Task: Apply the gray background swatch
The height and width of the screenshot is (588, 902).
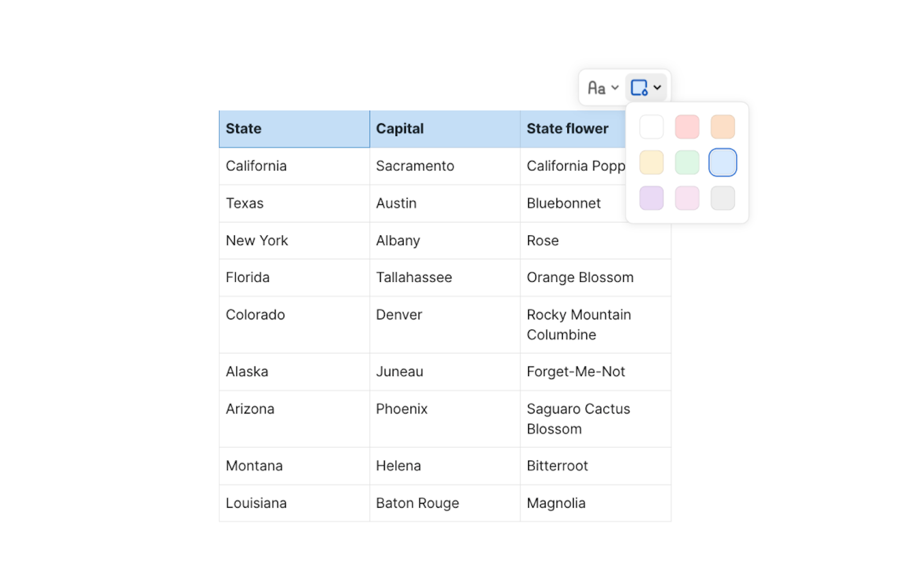Action: (723, 198)
